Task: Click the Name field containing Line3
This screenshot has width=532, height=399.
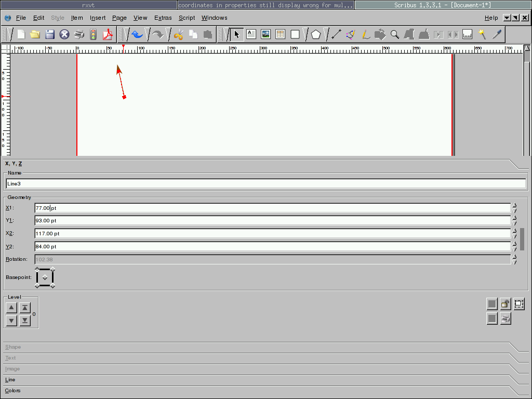Action: 265,183
